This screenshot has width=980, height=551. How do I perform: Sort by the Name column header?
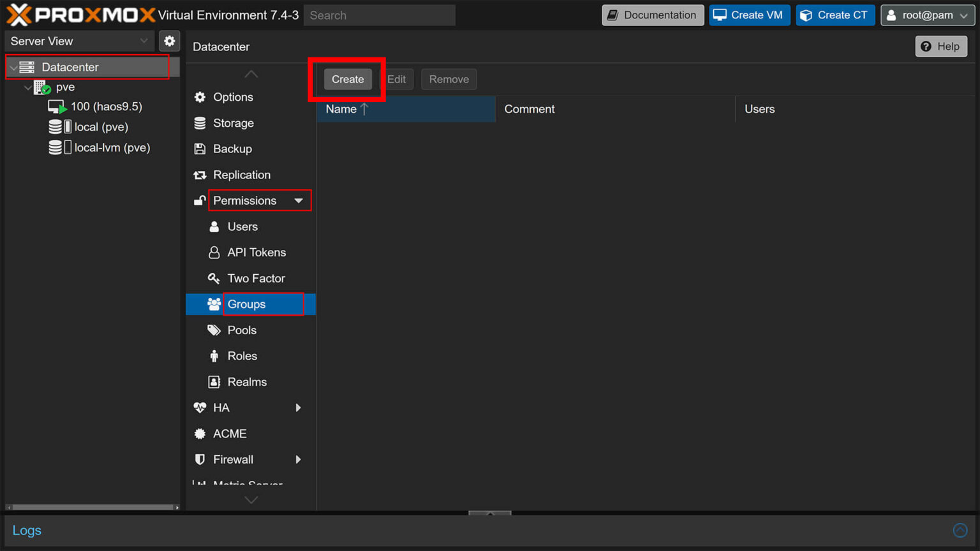pyautogui.click(x=406, y=109)
